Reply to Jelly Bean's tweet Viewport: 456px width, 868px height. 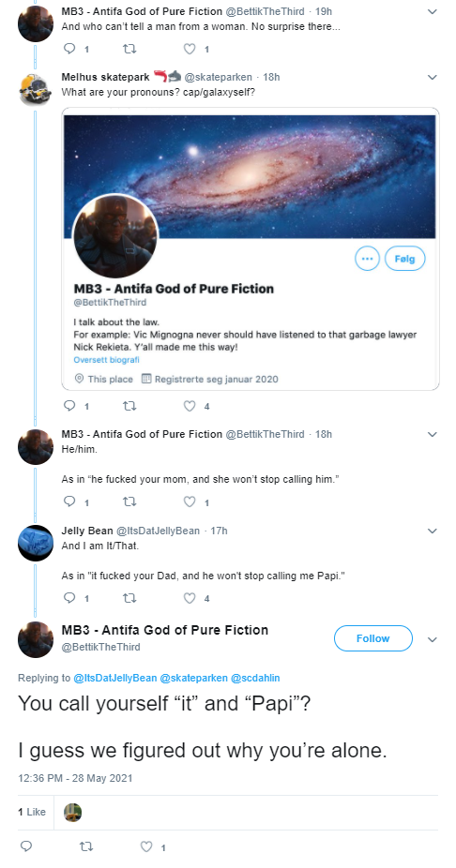click(69, 598)
